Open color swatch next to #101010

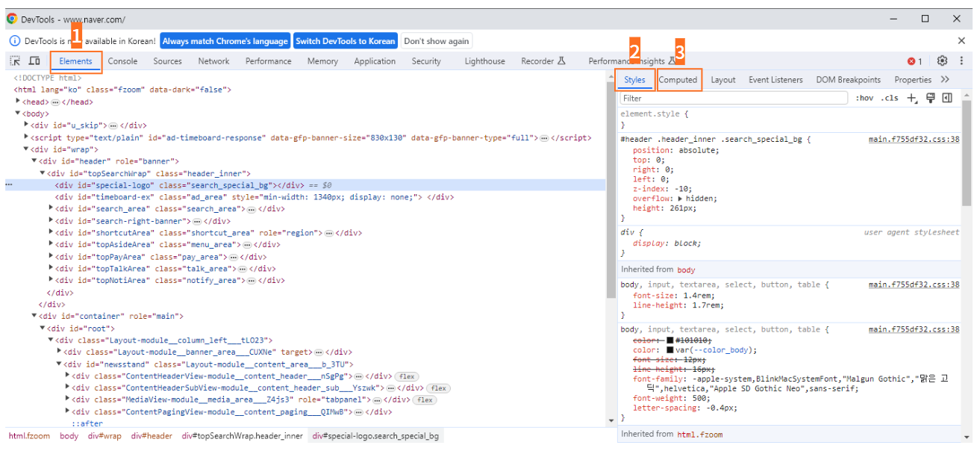click(x=670, y=341)
